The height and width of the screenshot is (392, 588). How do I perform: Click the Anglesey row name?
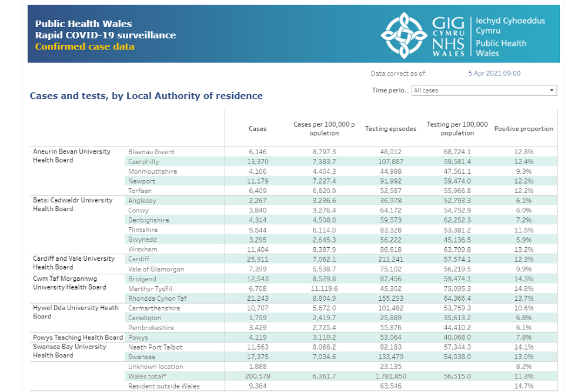tap(142, 201)
